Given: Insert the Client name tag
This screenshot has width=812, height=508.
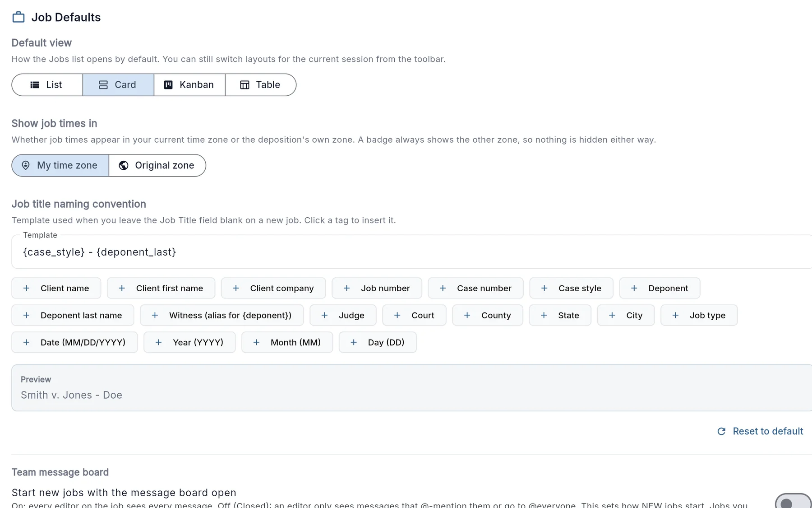Looking at the screenshot, I should pyautogui.click(x=56, y=288).
